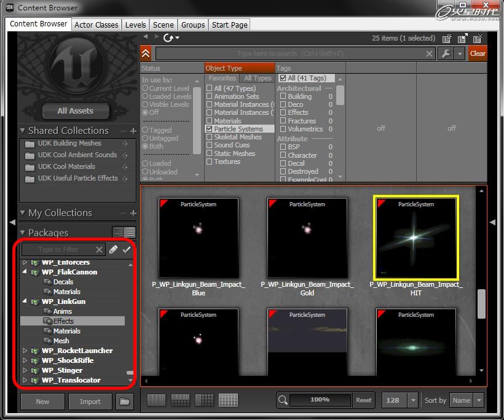This screenshot has width=504, height=420.
Task: Open the thumbnail size 128 dropdown
Action: 413,400
